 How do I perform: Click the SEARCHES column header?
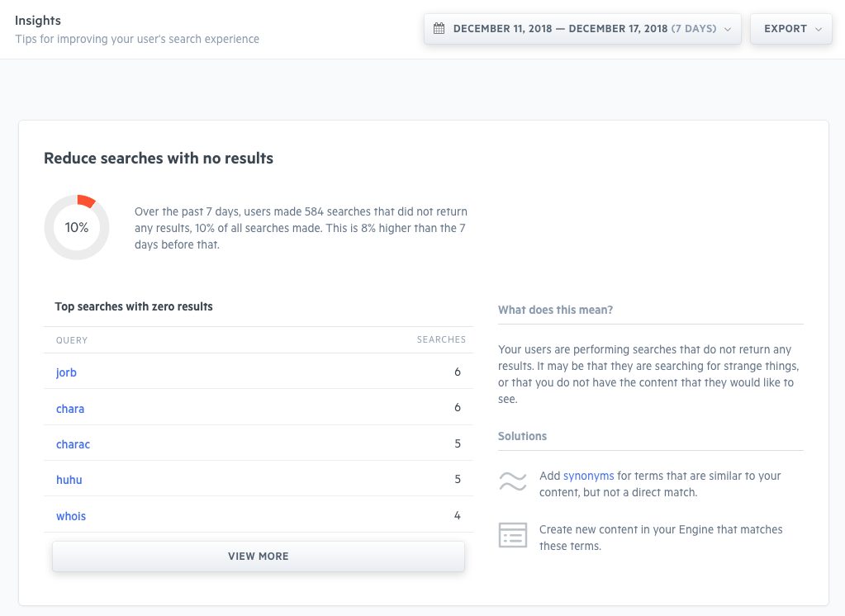coord(441,339)
